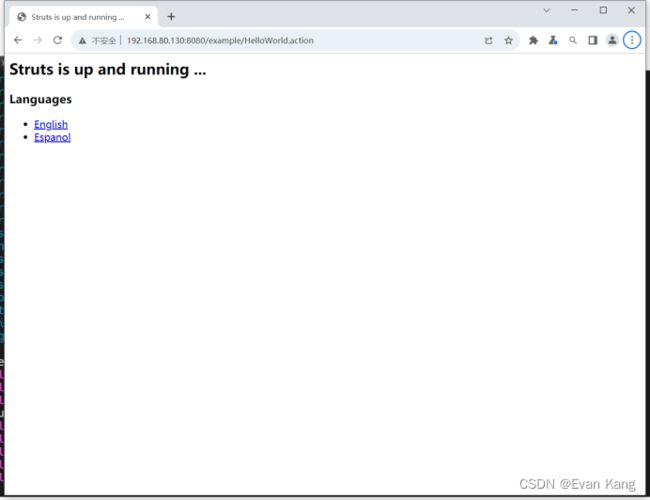Viewport: 650px width, 500px height.
Task: Maximize the browser window
Action: click(604, 10)
